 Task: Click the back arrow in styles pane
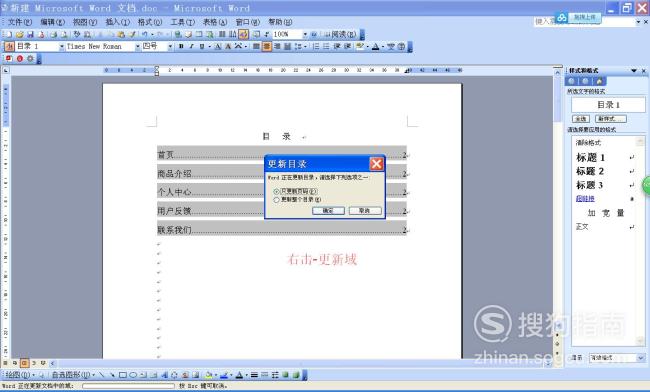(x=572, y=81)
